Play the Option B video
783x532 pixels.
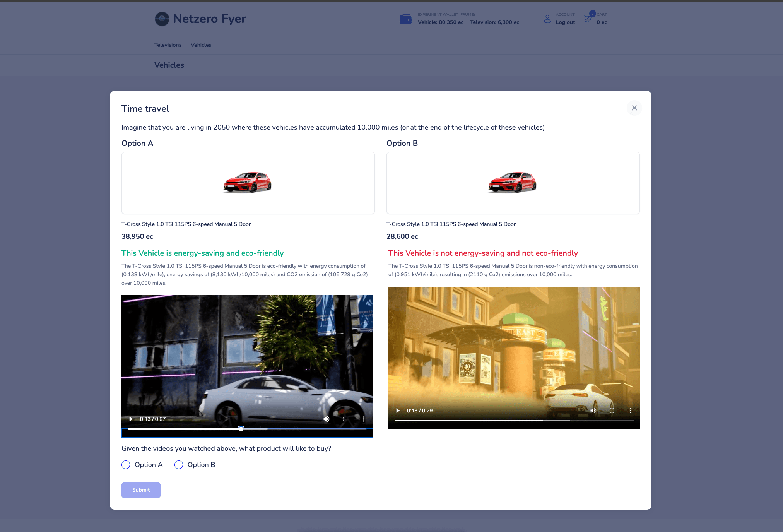click(x=398, y=411)
